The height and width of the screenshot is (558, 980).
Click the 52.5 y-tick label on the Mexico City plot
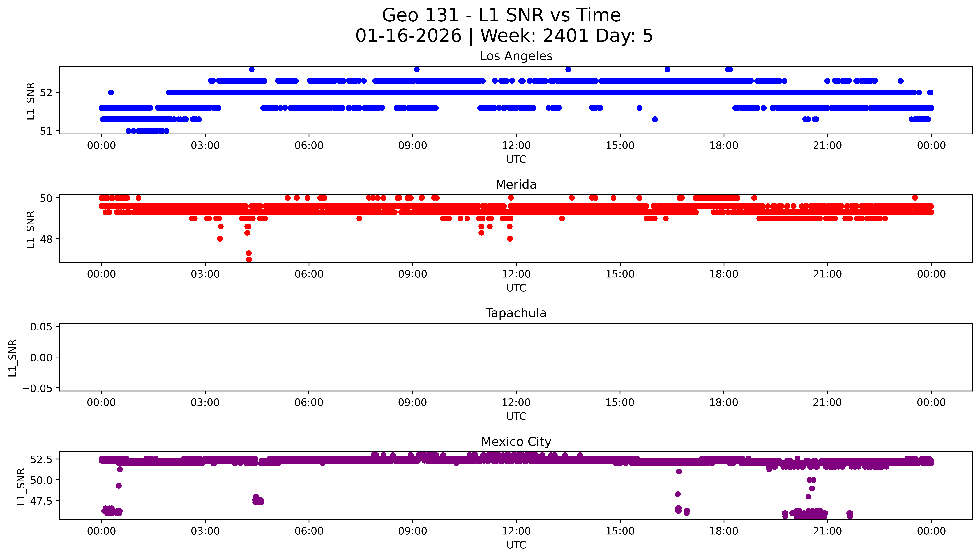(41, 459)
